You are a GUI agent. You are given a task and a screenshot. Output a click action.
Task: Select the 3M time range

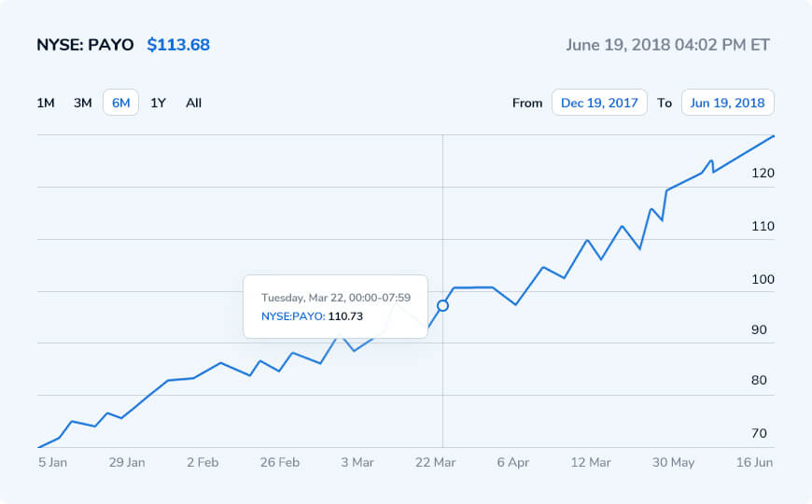coord(83,103)
